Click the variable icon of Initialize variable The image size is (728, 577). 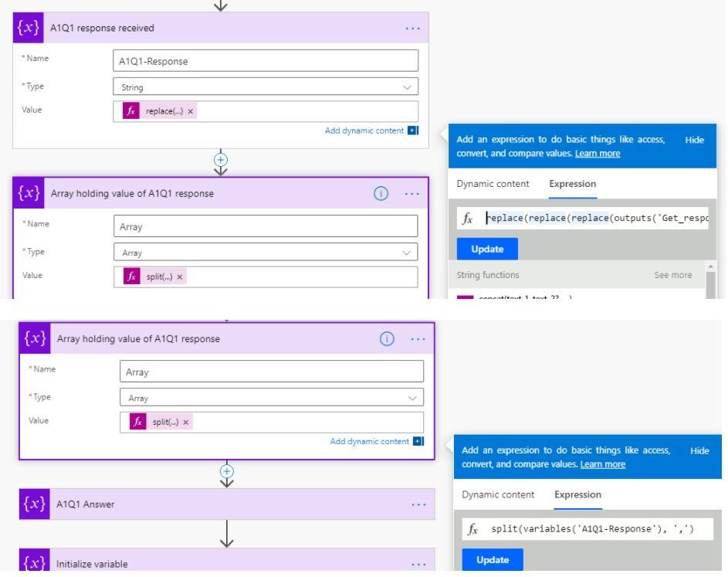(x=35, y=560)
